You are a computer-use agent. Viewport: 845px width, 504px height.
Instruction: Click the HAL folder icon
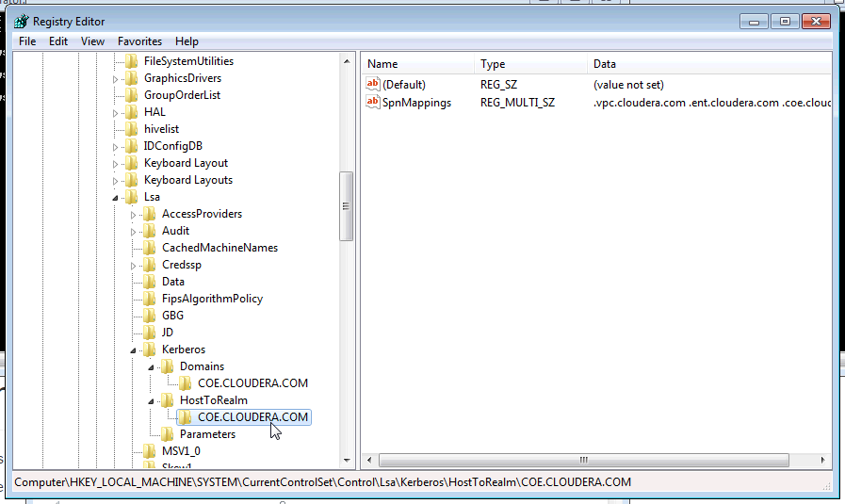tap(132, 112)
